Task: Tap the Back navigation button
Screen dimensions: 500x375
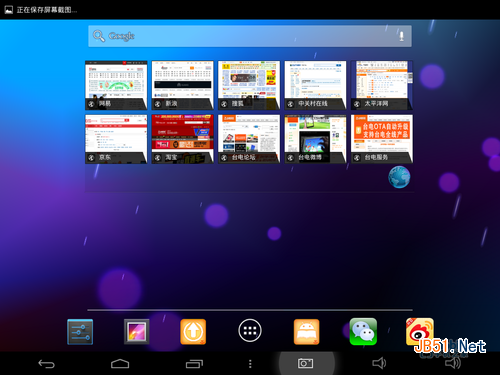Action: click(46, 364)
